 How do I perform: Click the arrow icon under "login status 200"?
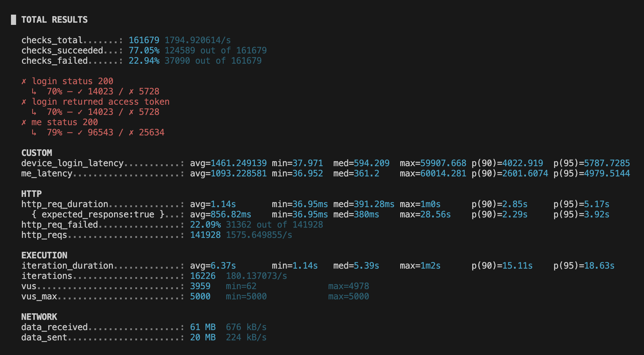tap(34, 91)
